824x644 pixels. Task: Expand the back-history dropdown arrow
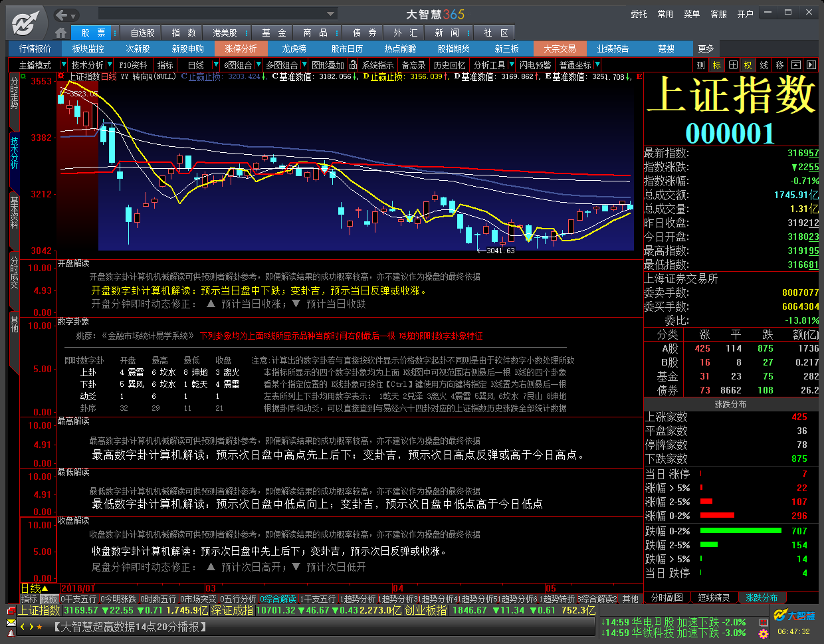pos(74,15)
